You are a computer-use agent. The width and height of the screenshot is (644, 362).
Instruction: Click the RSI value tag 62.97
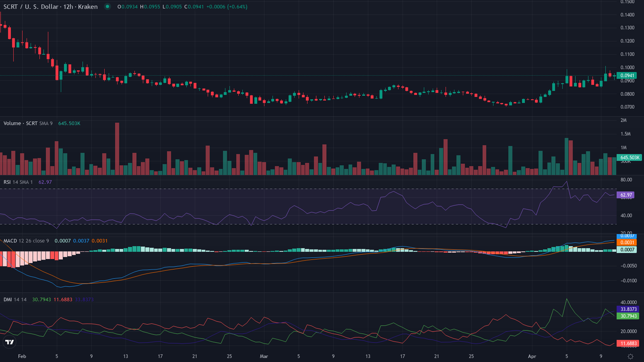[x=626, y=195]
